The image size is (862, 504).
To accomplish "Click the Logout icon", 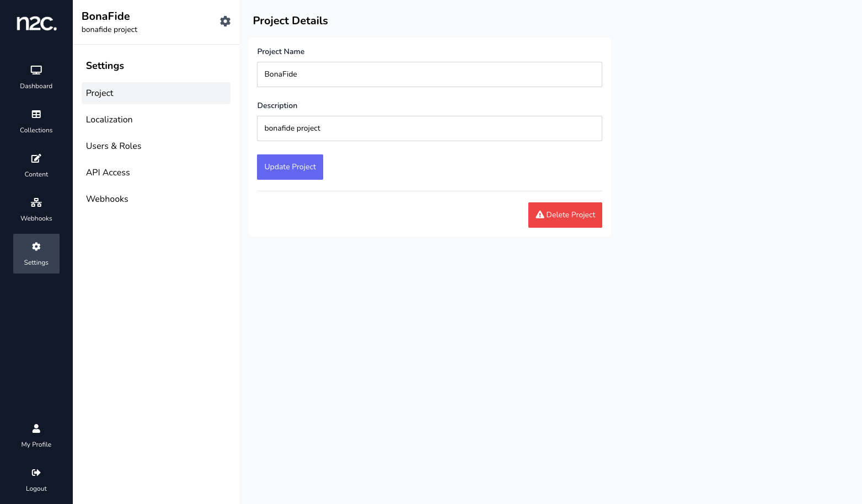I will coord(36,473).
